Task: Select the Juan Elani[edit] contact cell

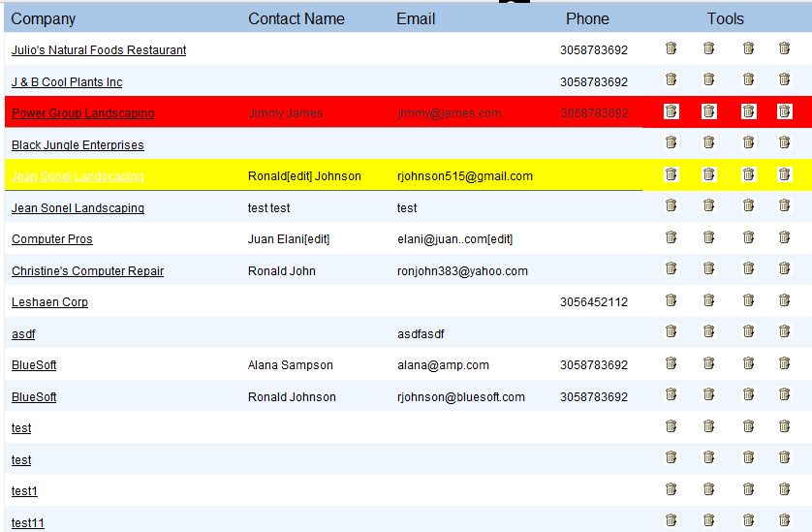Action: coord(289,238)
